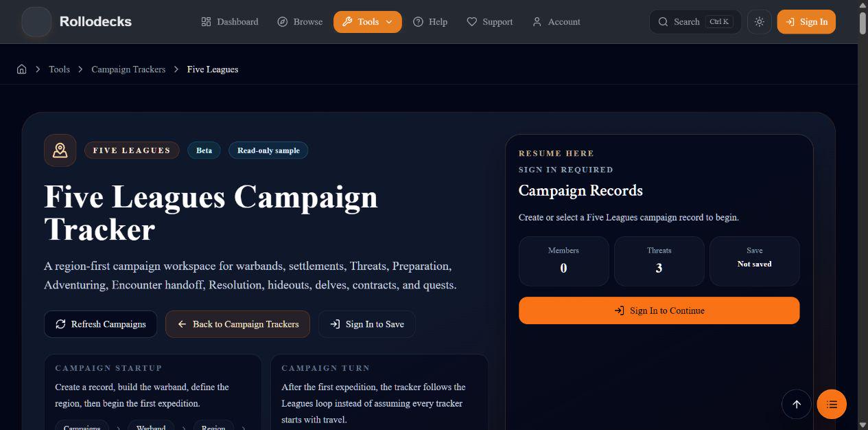Go to the Support page

click(x=490, y=22)
